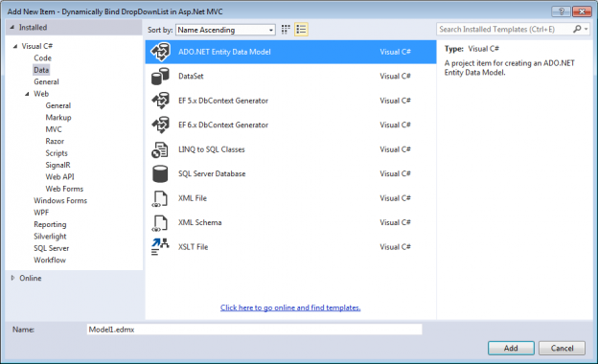Open the Sort by Name Ascending dropdown
The image size is (598, 364).
[225, 30]
